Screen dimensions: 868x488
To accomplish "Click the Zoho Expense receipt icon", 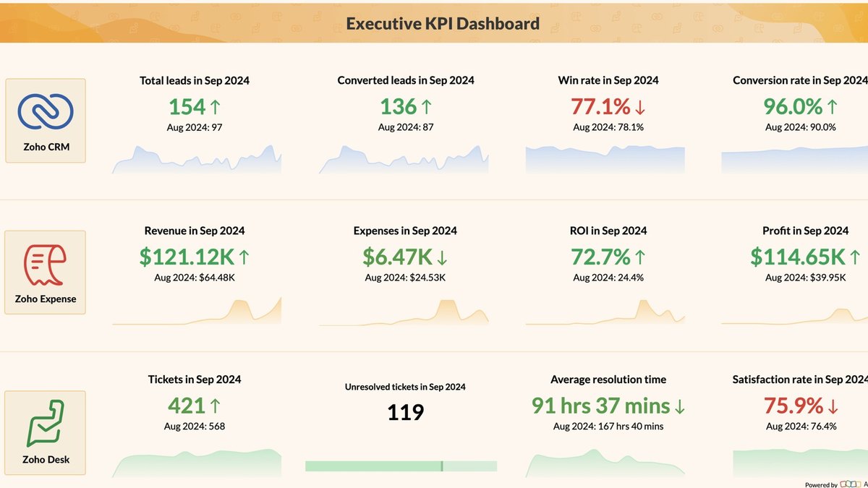I will (x=46, y=265).
